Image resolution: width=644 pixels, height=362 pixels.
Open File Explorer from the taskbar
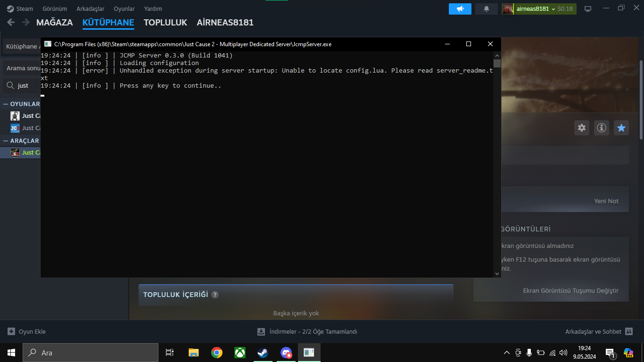point(193,353)
